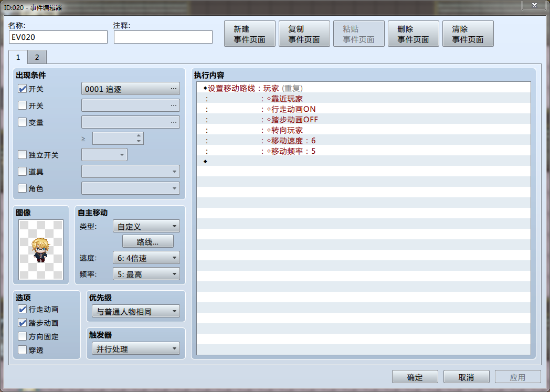The width and height of the screenshot is (550, 392).
Task: Select the 移动频率：5 command line
Action: tap(363, 151)
